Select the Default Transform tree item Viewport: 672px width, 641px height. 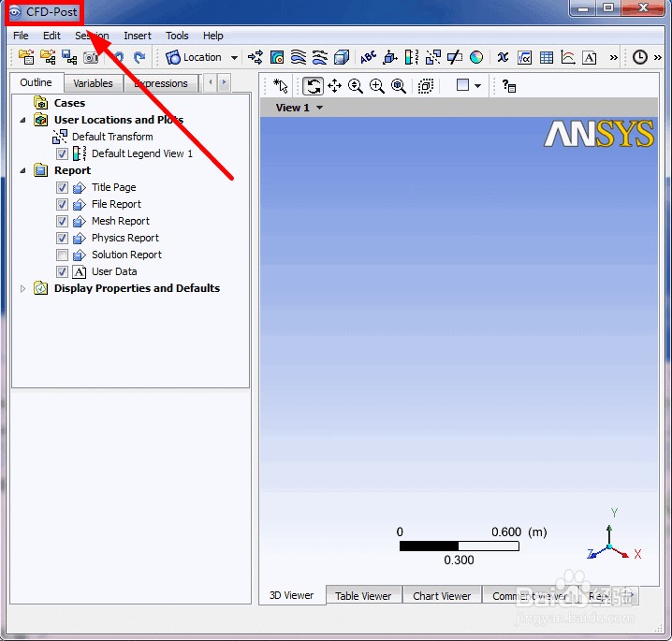(112, 137)
